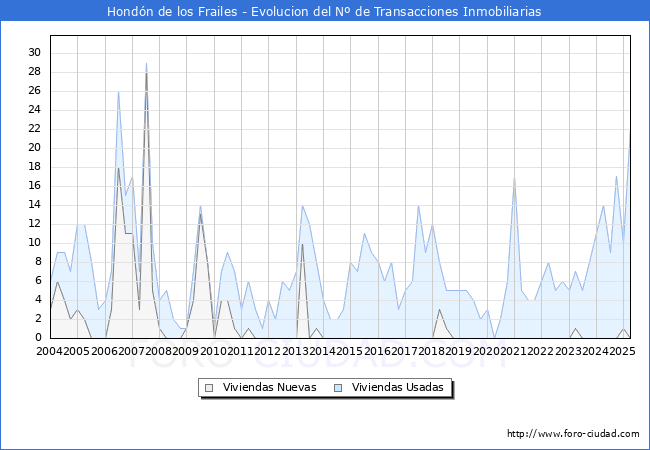Click the Viviendas Usadas legend label
The width and height of the screenshot is (650, 450).
pos(398,387)
